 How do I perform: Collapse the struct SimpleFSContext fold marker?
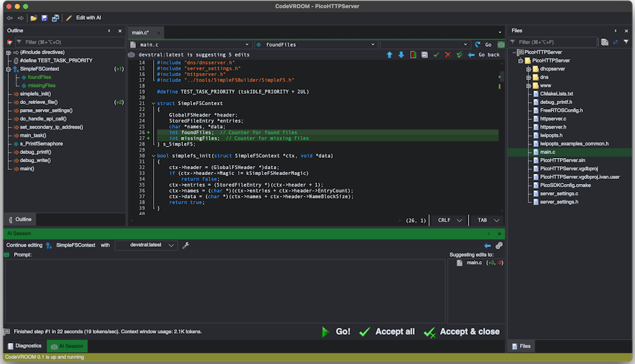pos(154,103)
